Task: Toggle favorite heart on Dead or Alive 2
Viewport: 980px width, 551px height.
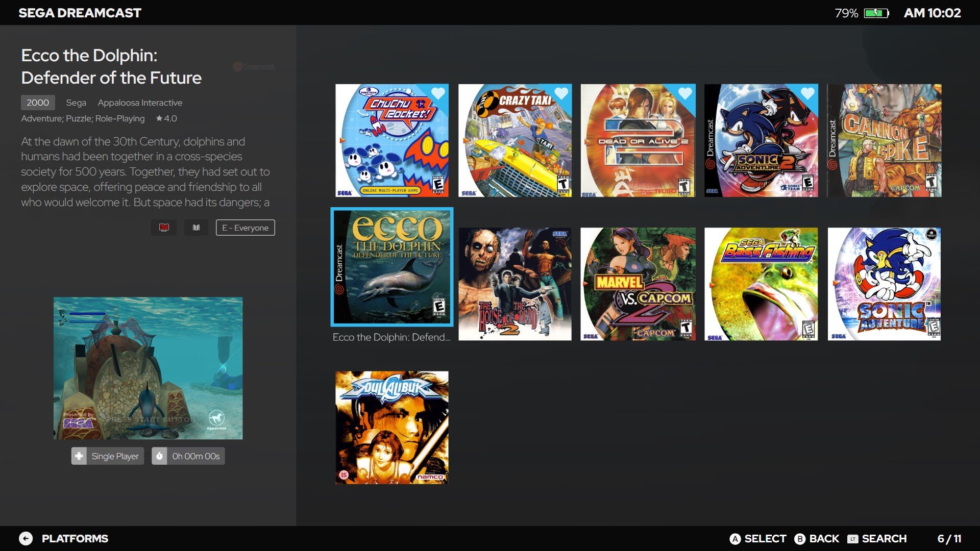Action: pos(684,93)
